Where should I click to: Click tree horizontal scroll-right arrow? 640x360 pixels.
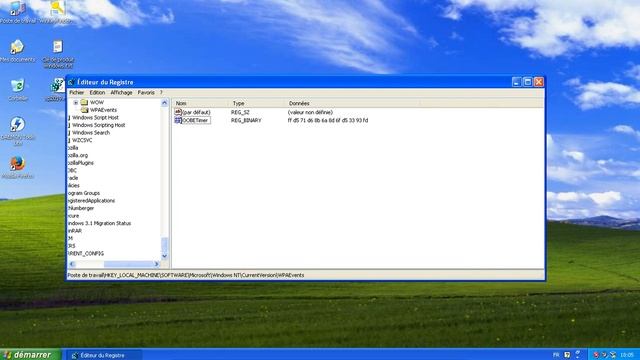point(157,264)
